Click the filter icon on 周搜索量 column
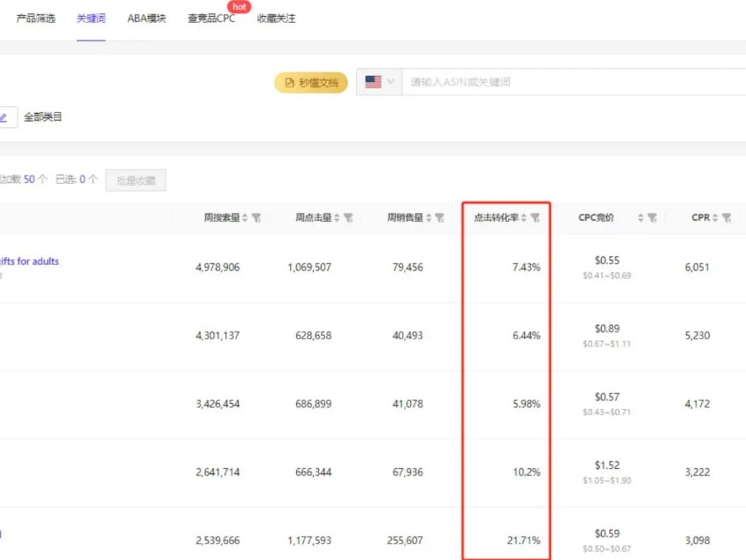 click(256, 217)
